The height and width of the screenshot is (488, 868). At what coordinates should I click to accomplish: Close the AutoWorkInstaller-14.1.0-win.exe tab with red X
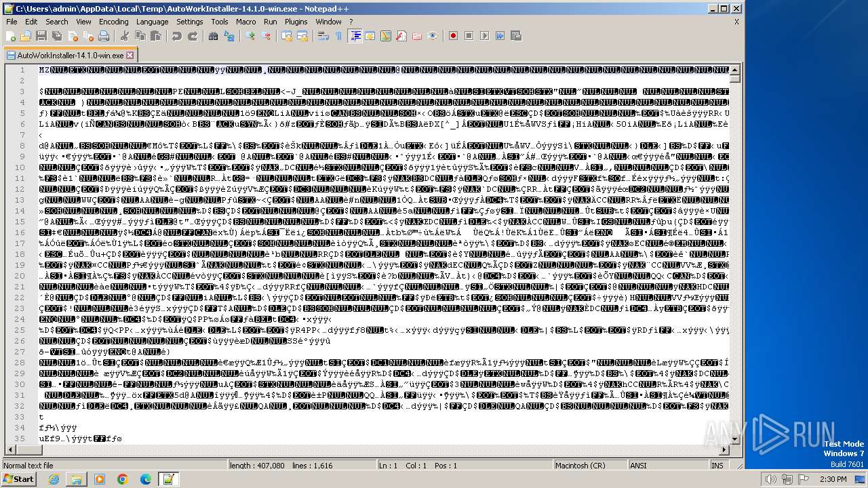(x=130, y=56)
